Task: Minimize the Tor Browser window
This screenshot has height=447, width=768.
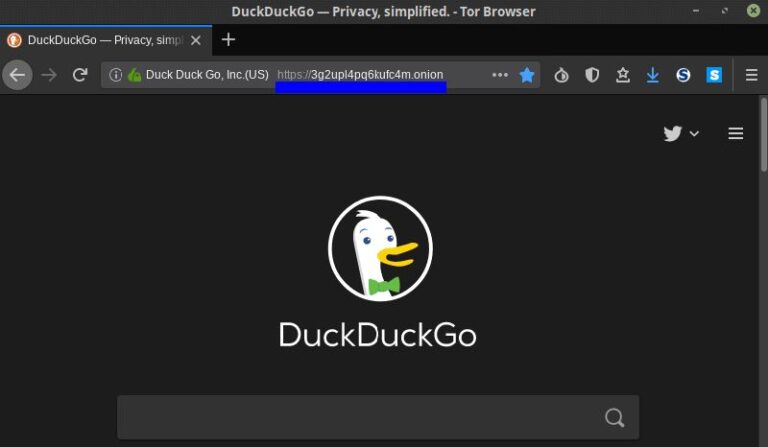Action: (696, 11)
